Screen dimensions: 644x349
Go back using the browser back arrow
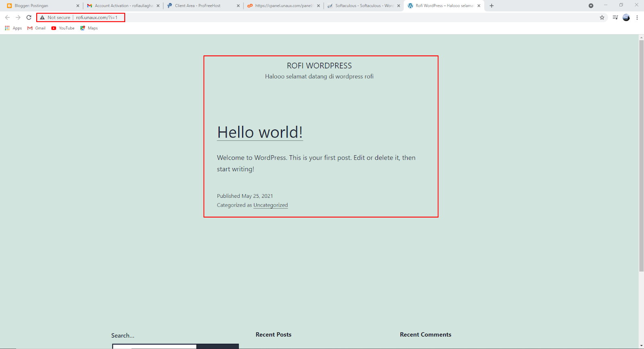(7, 17)
